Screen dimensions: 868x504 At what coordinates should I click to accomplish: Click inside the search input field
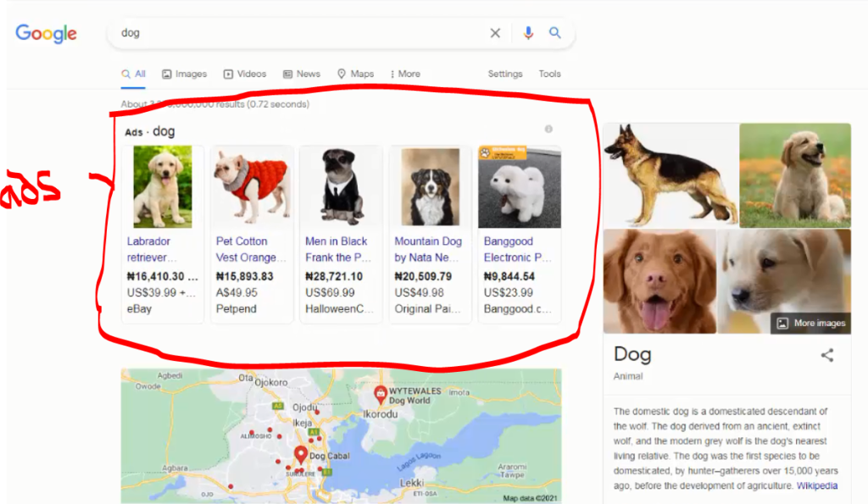[297, 33]
